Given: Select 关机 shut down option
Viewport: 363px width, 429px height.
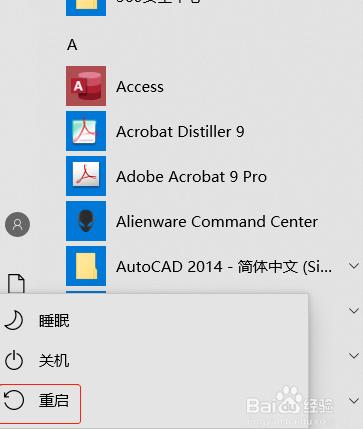Looking at the screenshot, I should [x=54, y=360].
